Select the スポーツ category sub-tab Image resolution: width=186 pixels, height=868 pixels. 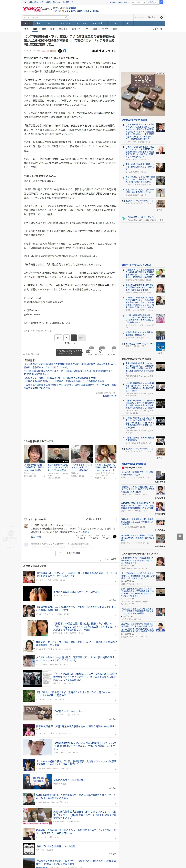pyautogui.click(x=76, y=29)
